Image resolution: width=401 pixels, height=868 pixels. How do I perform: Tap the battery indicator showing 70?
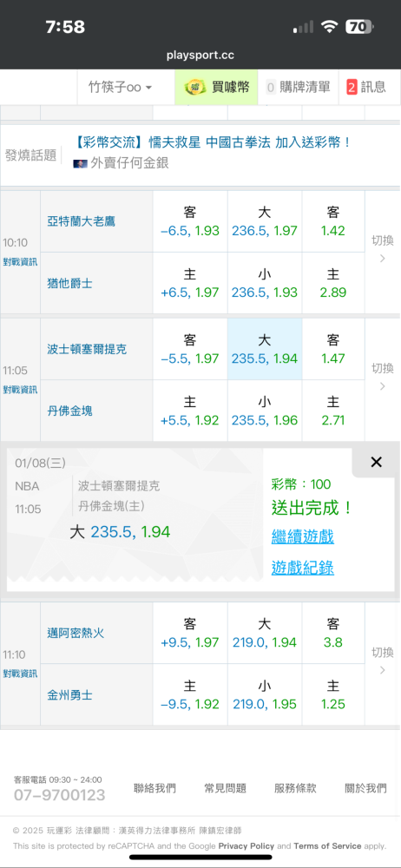(x=359, y=27)
